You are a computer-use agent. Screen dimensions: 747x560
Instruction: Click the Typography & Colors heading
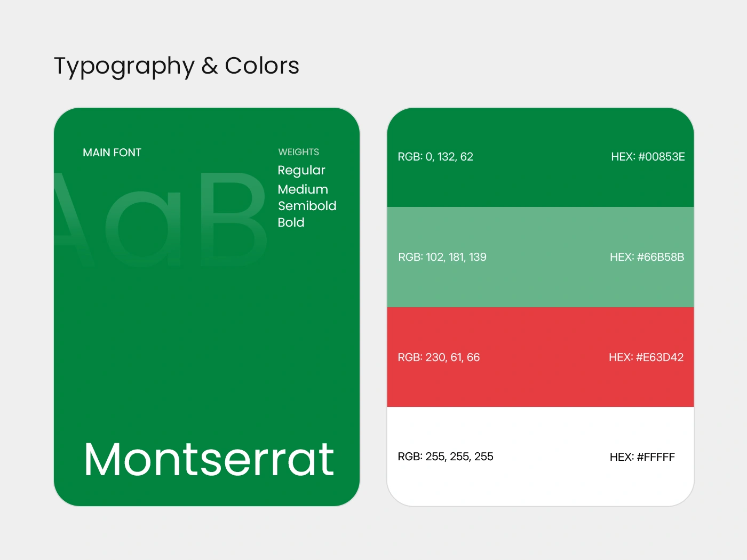tap(177, 67)
